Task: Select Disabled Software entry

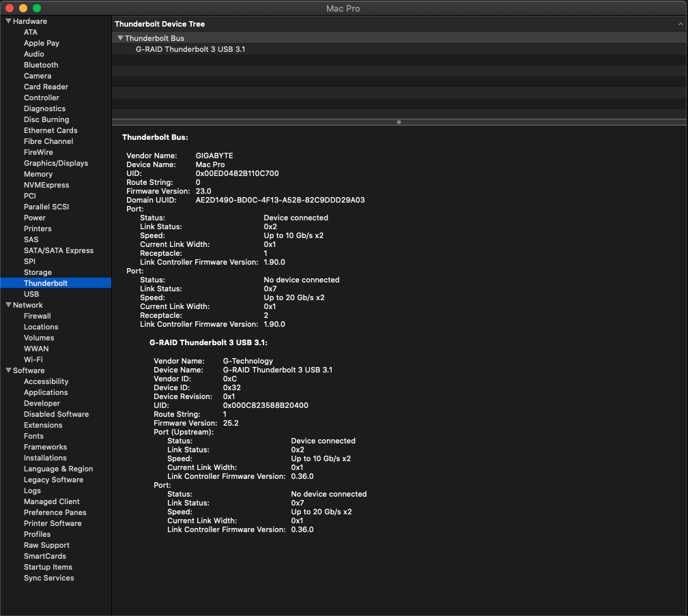Action: (x=56, y=414)
